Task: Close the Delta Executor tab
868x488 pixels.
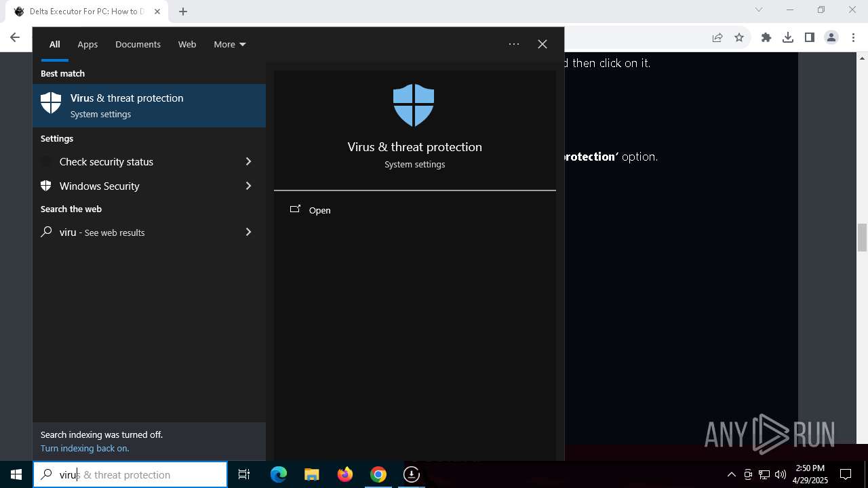Action: [x=157, y=12]
